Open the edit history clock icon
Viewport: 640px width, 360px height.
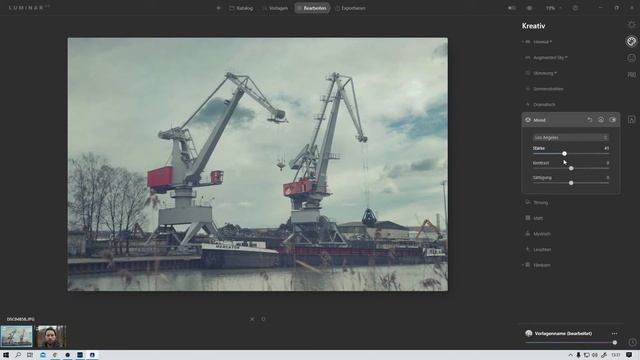[x=632, y=342]
